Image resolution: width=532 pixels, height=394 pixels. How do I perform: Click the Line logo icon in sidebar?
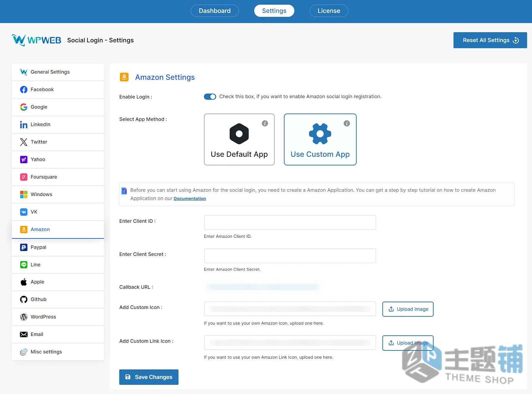coord(24,265)
